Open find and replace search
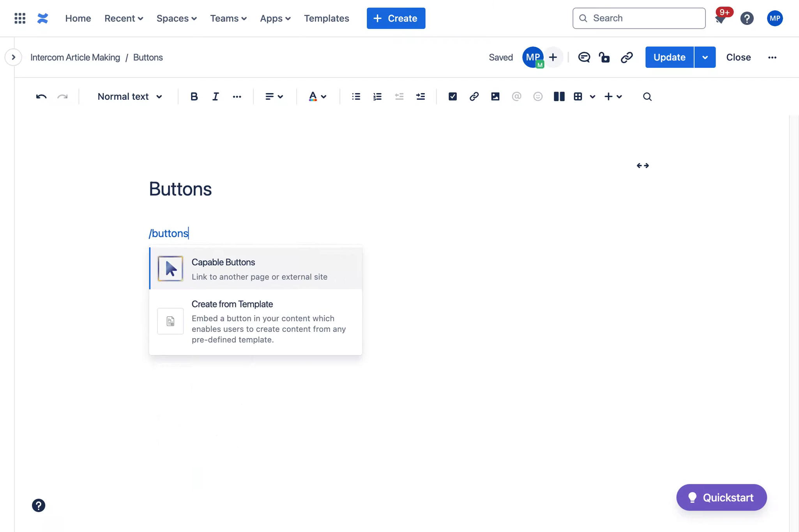Viewport: 799px width, 532px height. pos(647,97)
